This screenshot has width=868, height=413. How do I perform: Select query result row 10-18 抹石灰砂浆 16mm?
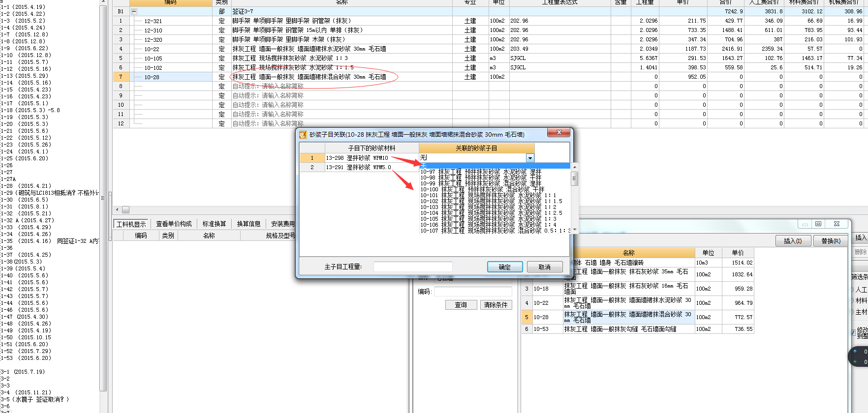click(637, 289)
